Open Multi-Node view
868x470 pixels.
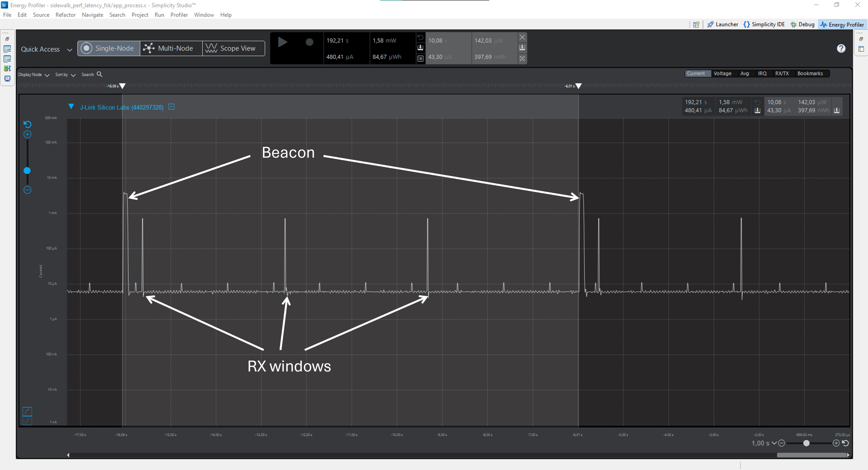pyautogui.click(x=170, y=48)
